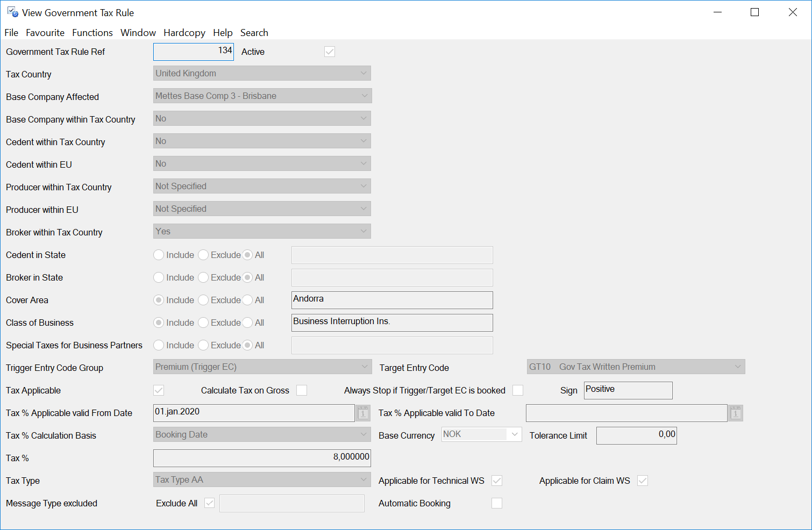Click the Government Tax Rule Ref field
The image size is (812, 530).
click(x=194, y=52)
